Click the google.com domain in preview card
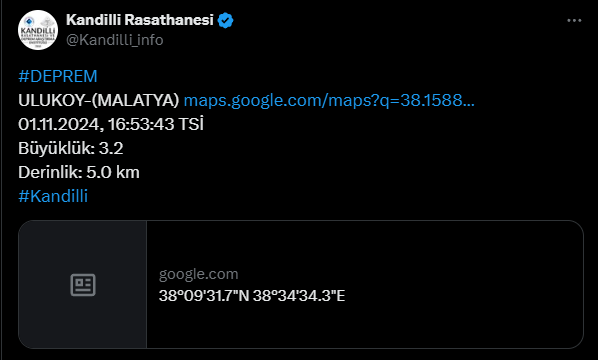The image size is (598, 360). 198,274
